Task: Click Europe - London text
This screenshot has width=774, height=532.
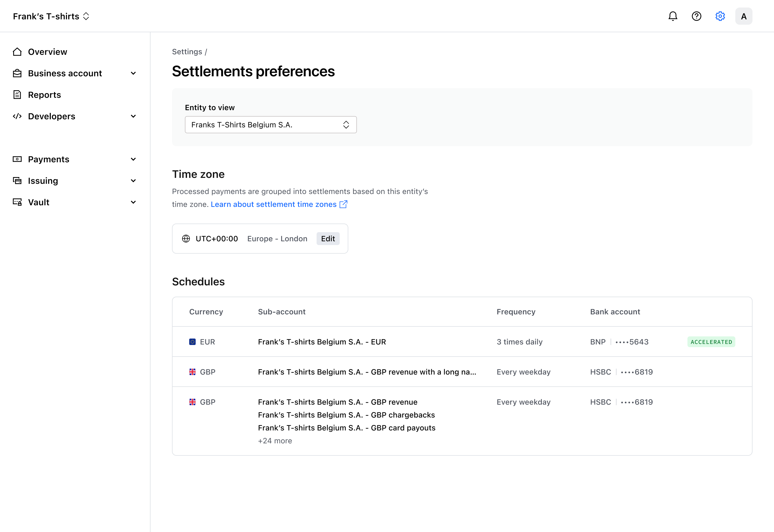Action: [x=277, y=239]
